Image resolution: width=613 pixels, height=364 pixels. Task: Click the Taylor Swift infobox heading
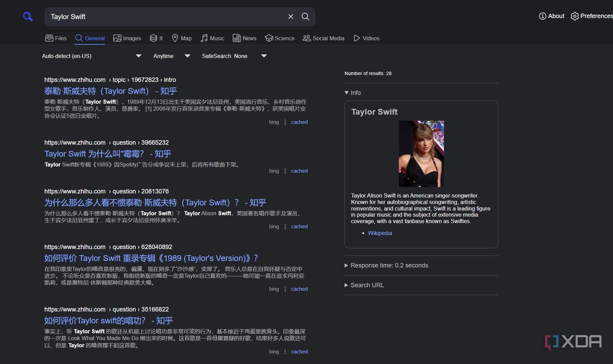pos(374,112)
